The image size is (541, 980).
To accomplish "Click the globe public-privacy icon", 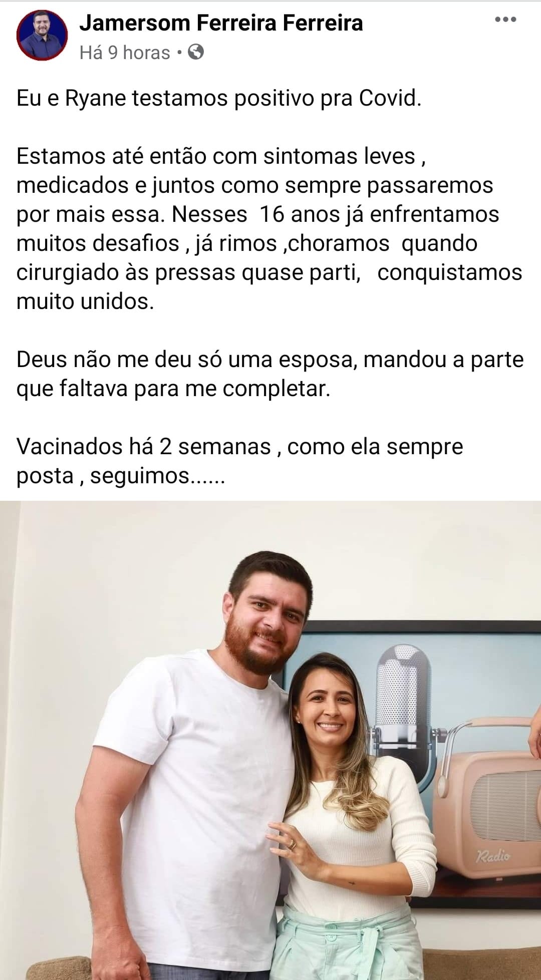I will pos(196,52).
